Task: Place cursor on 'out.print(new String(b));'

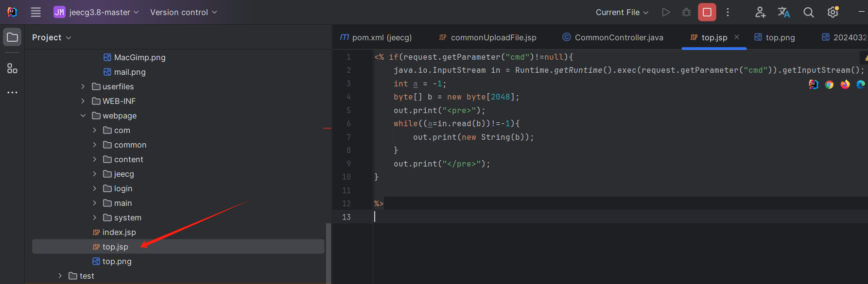Action: pos(473,137)
